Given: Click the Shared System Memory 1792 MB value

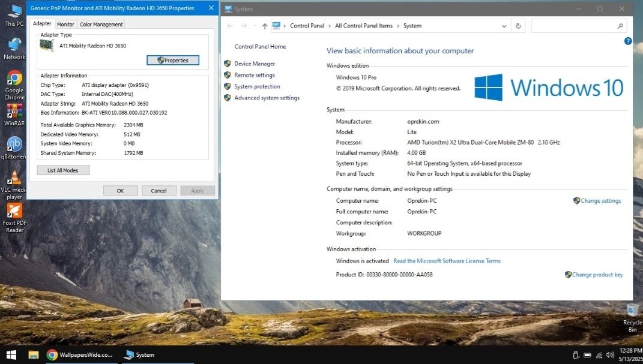Looking at the screenshot, I should (x=133, y=153).
